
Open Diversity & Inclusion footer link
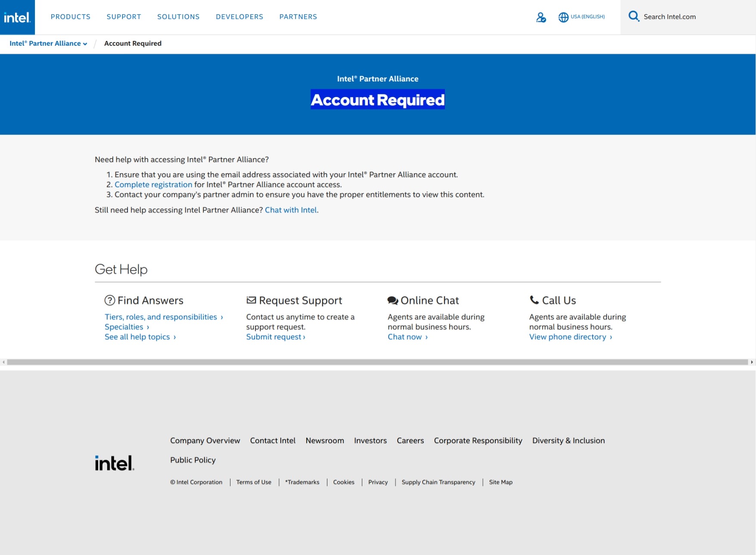(x=569, y=441)
